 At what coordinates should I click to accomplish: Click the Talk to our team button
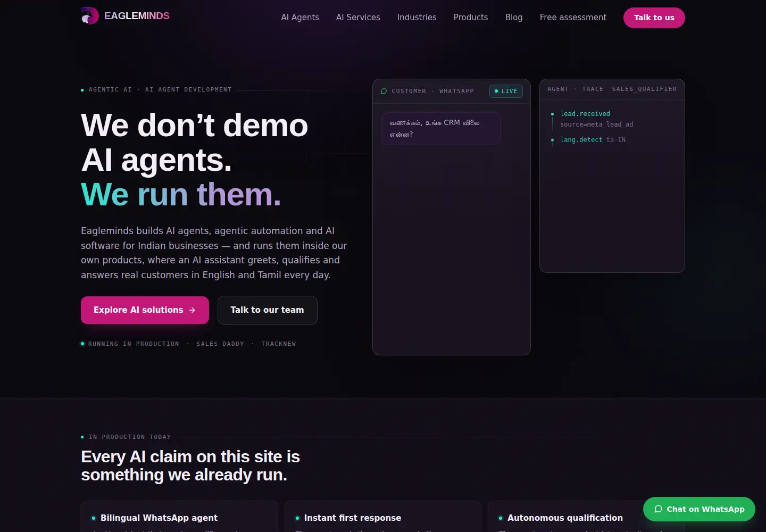267,310
